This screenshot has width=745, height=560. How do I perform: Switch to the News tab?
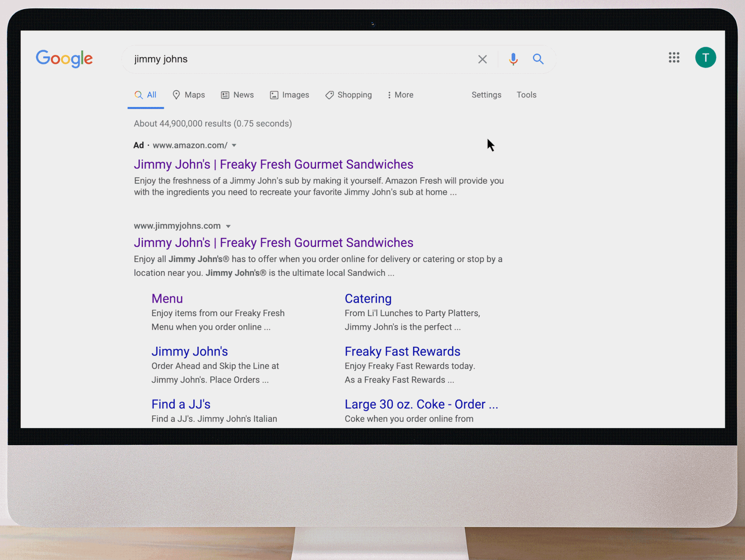click(x=237, y=95)
